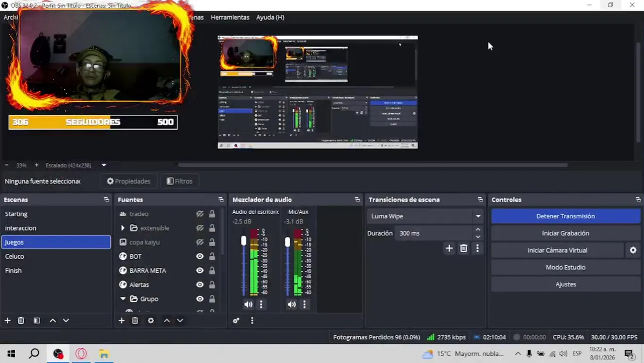Click Iniciar Cámara Virtual button

coord(557,250)
